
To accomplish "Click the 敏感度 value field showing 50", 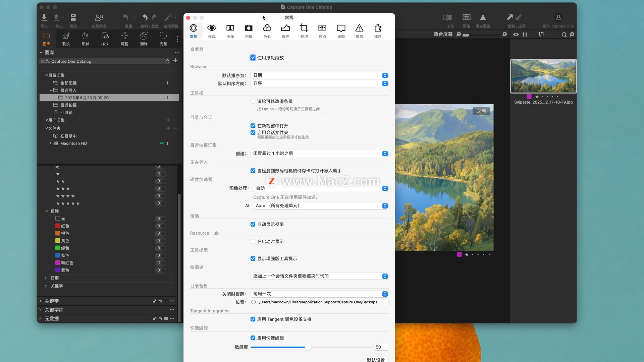I will pos(381,347).
